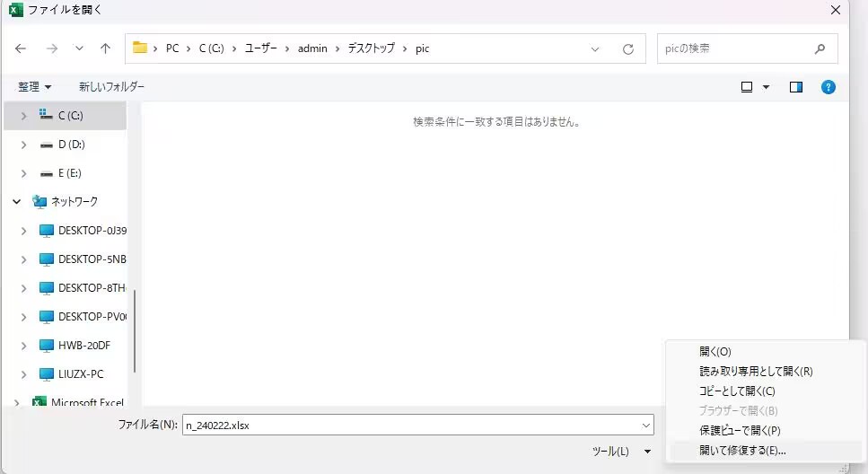Image resolution: width=868 pixels, height=474 pixels.
Task: Expand the DESKTOP-0J39 network node
Action: (23, 231)
